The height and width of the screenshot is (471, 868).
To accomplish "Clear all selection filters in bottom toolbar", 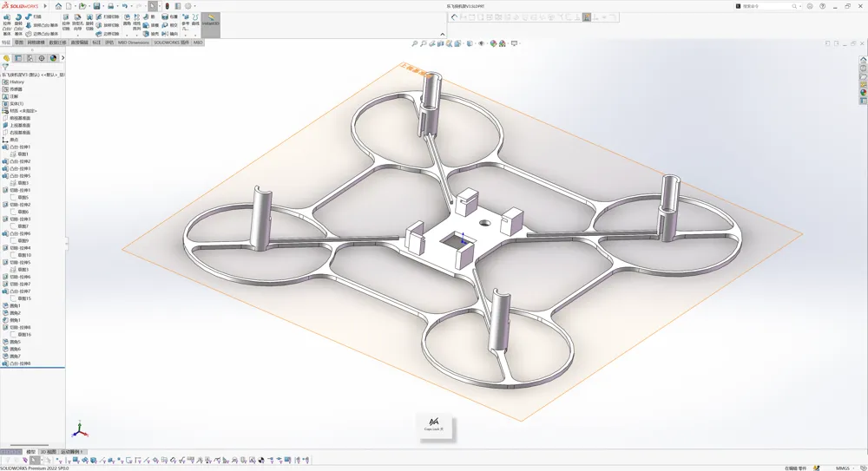I will pos(16,460).
